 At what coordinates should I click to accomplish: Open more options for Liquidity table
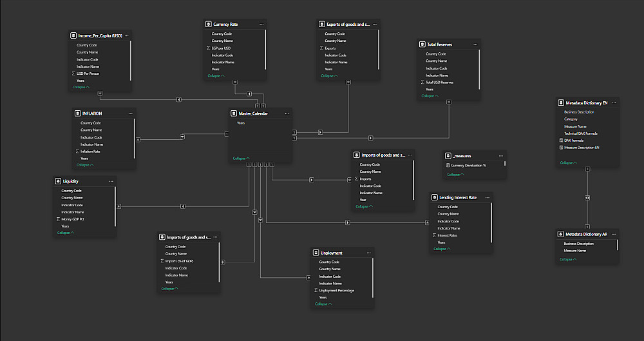pos(111,181)
